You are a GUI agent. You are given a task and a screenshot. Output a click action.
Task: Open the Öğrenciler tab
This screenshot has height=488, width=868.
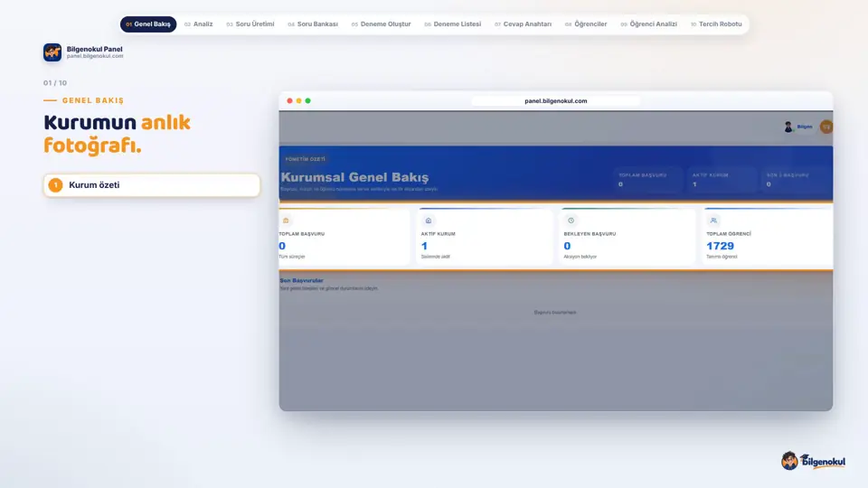pyautogui.click(x=586, y=24)
